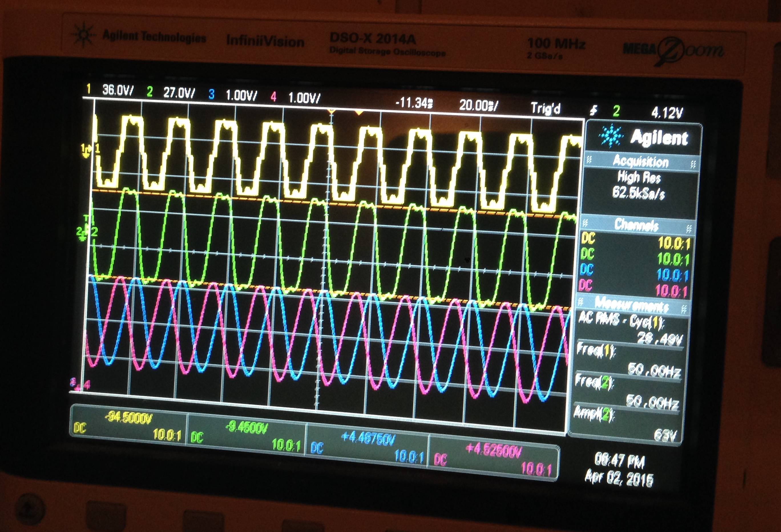
Task: Click the Ampl(2) measurement label
Action: click(x=594, y=413)
